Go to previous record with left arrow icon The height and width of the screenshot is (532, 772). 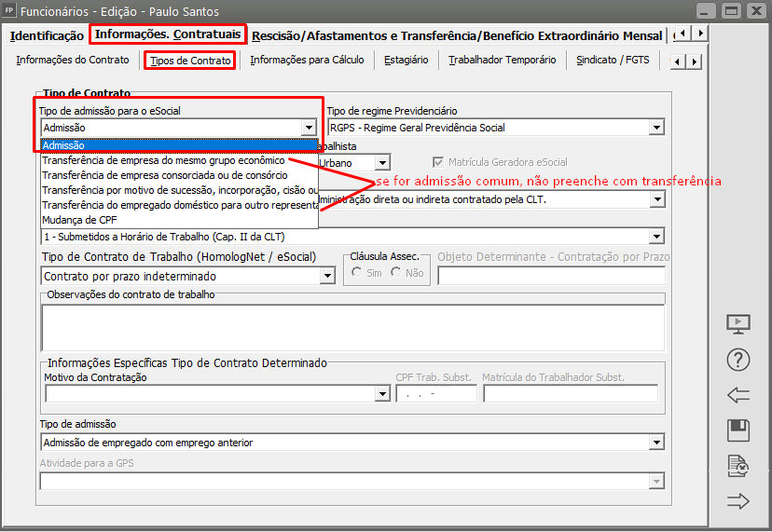coord(738,395)
